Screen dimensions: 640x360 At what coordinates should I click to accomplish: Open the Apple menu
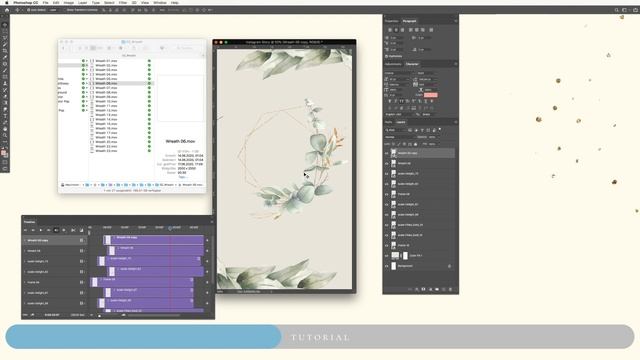7,2
